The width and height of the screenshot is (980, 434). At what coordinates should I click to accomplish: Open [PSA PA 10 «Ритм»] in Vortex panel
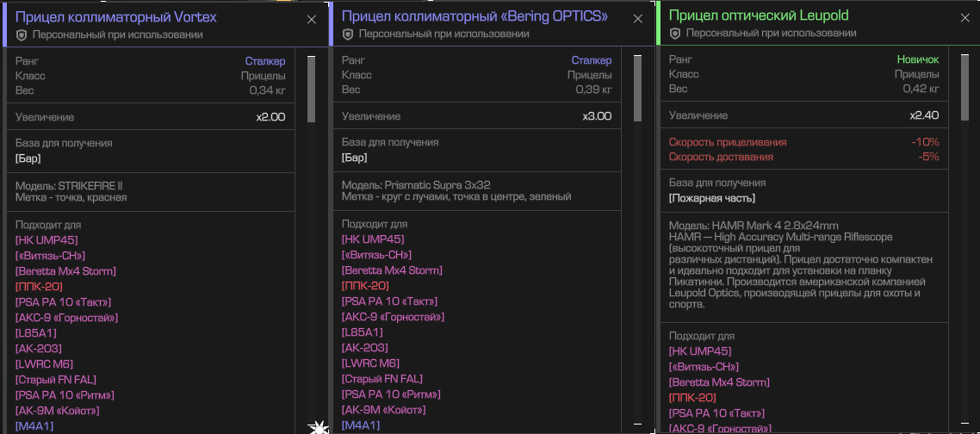tap(65, 395)
